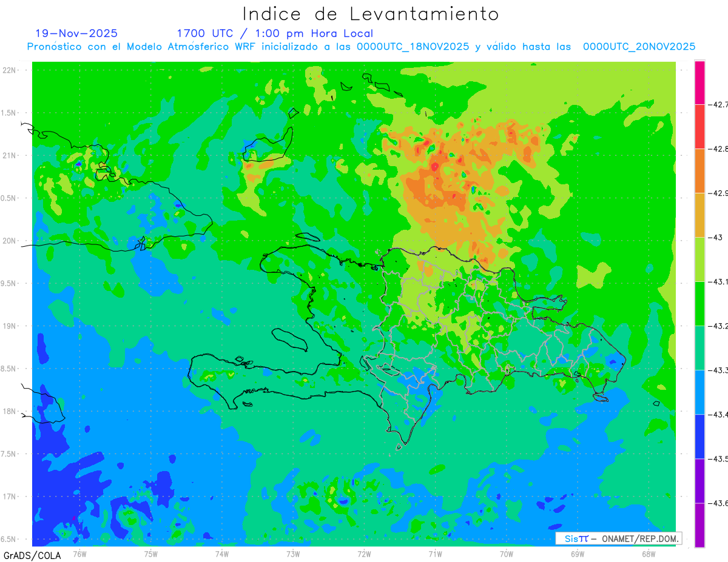This screenshot has width=728, height=562.
Task: Click the 76W longitude label
Action: [x=79, y=554]
